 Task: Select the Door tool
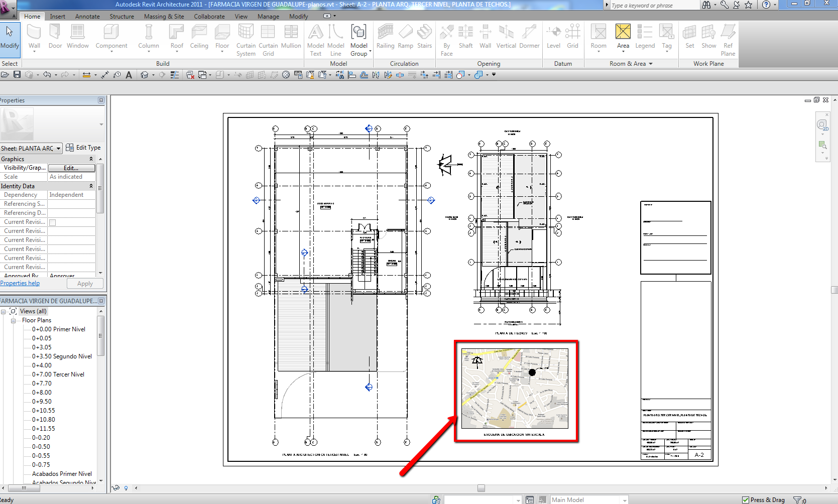pyautogui.click(x=55, y=37)
